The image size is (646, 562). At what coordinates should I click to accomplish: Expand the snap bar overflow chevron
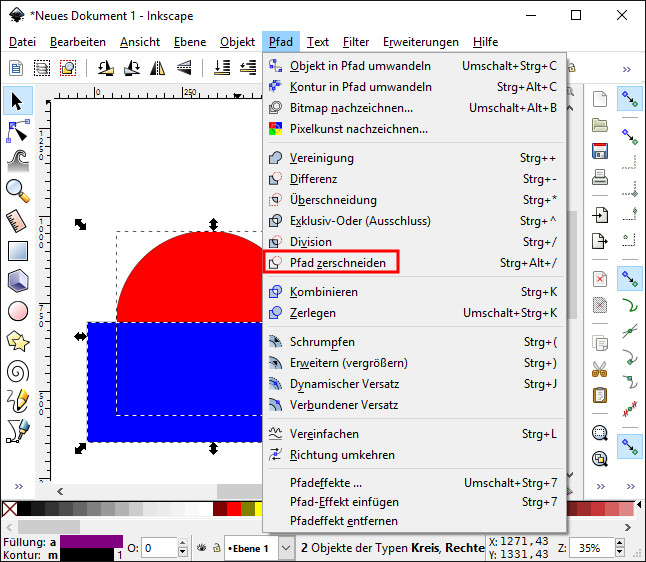tap(631, 487)
